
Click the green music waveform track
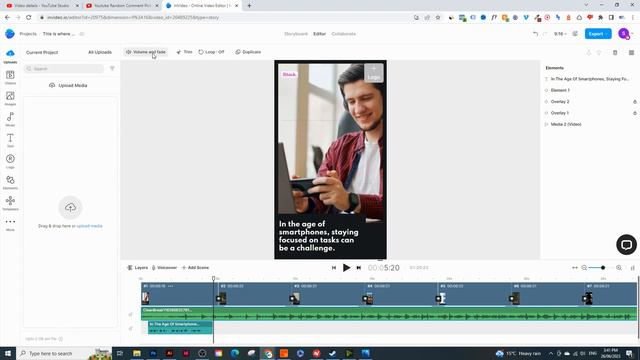pos(389,313)
